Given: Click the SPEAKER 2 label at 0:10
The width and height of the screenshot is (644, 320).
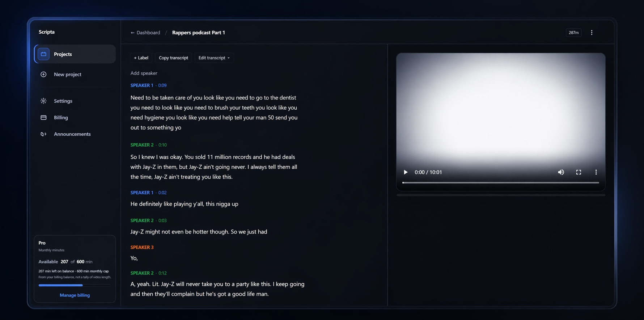Looking at the screenshot, I should coord(142,145).
